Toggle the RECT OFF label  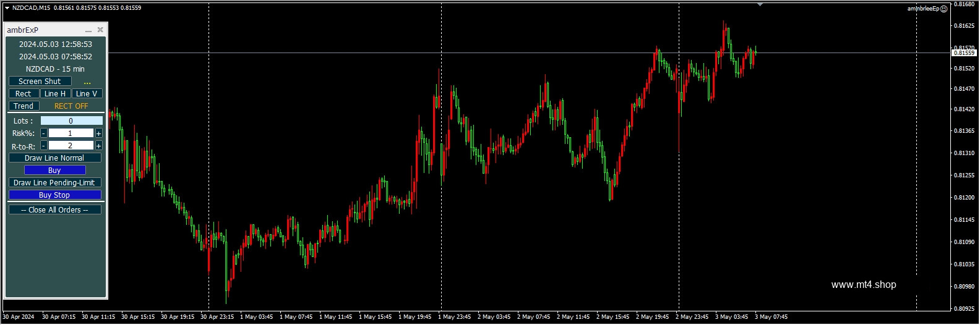[71, 106]
